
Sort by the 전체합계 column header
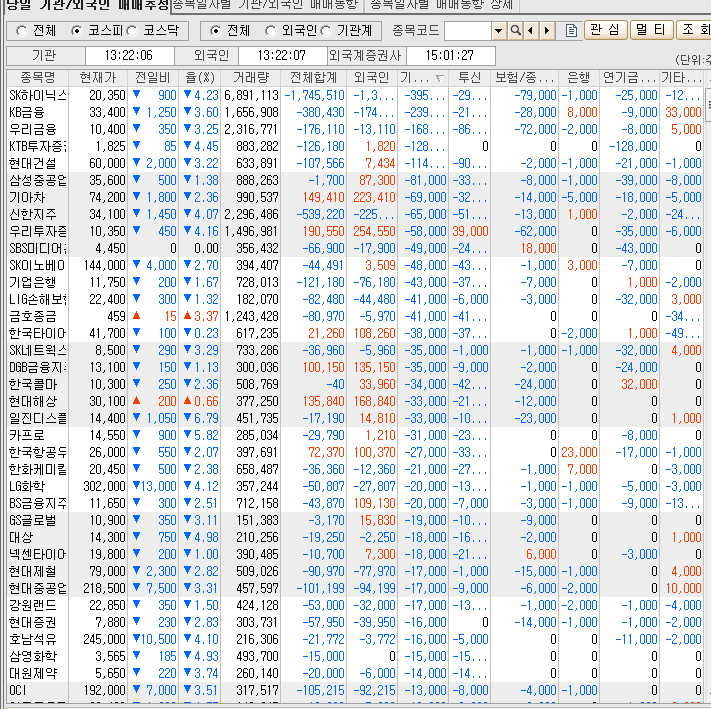pyautogui.click(x=313, y=78)
